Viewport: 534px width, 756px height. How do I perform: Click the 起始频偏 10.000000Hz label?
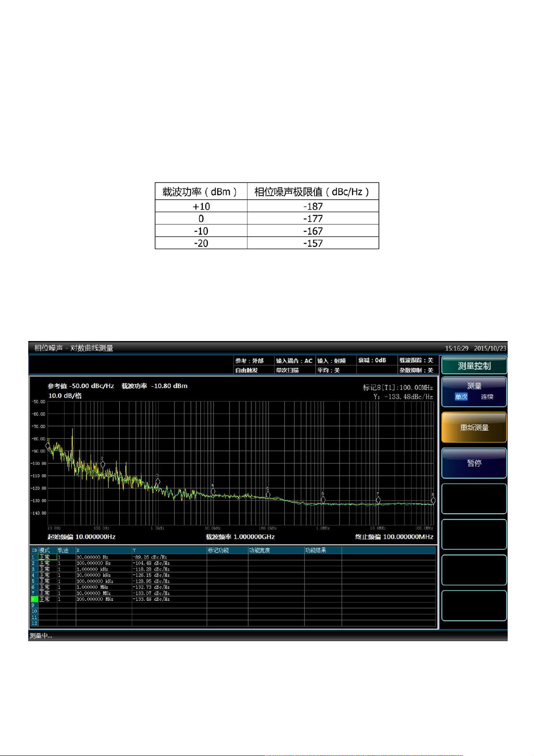coord(82,537)
